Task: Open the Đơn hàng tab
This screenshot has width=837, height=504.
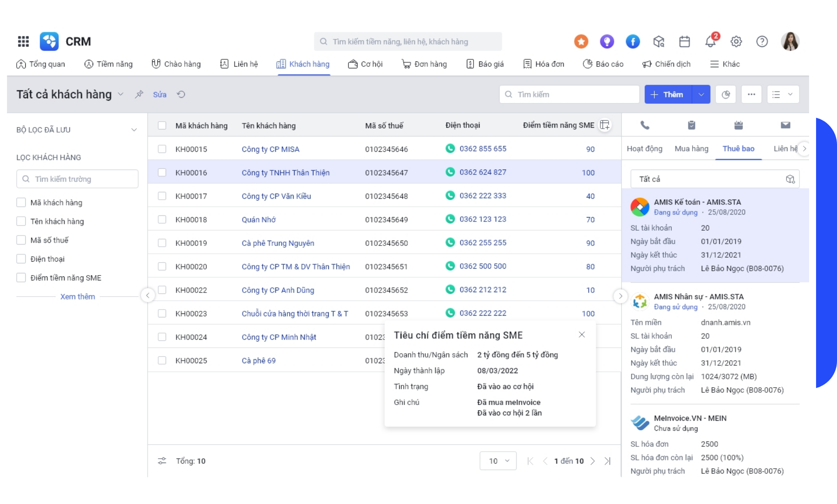Action: [424, 64]
